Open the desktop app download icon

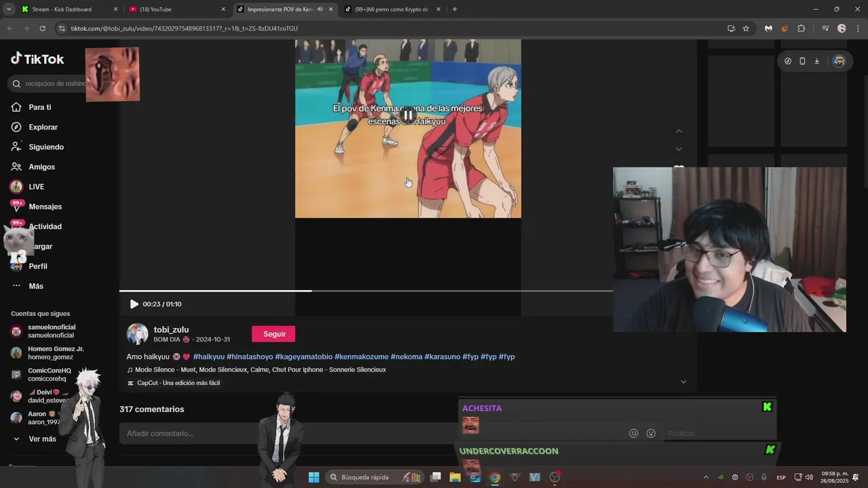[x=816, y=61]
